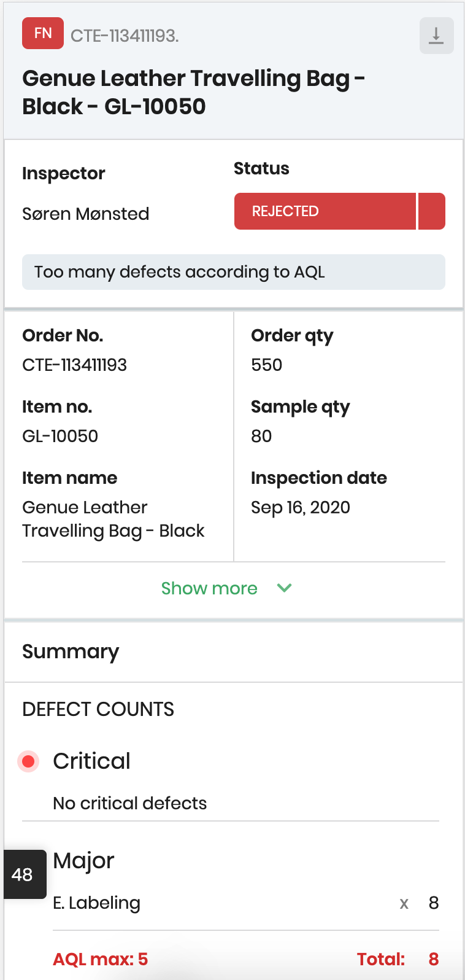This screenshot has width=465, height=980.
Task: Expand details with Show more
Action: coord(209,588)
